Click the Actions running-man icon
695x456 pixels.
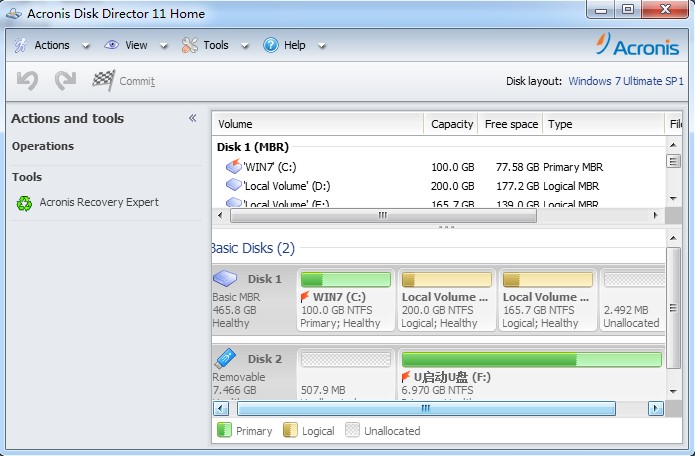tap(20, 45)
